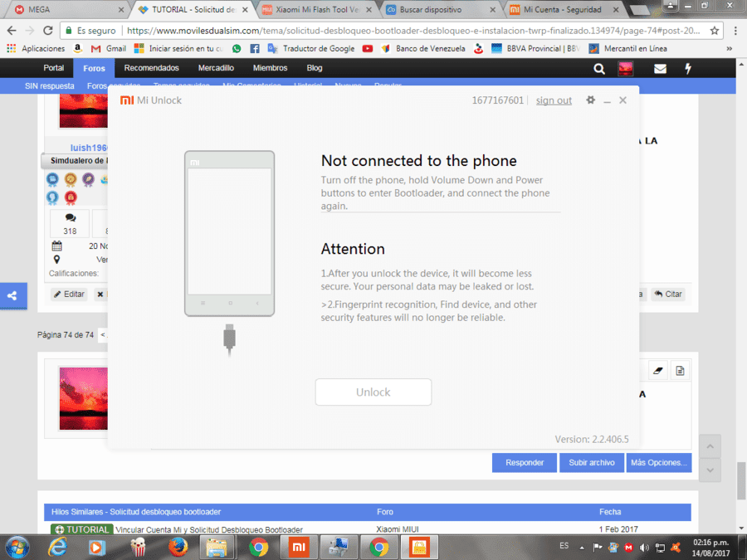Open Firefox from the taskbar
Screen dimensions: 747x560
tap(178, 548)
